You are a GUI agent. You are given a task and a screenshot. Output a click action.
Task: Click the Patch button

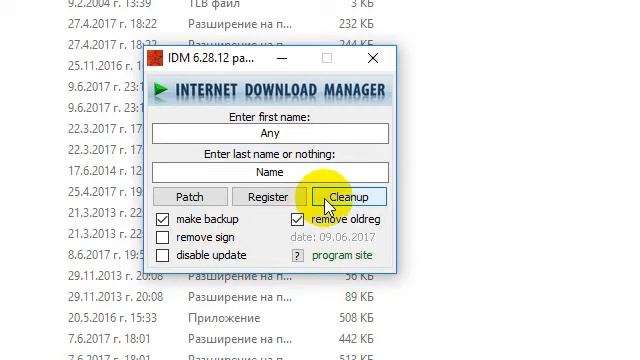click(x=190, y=197)
